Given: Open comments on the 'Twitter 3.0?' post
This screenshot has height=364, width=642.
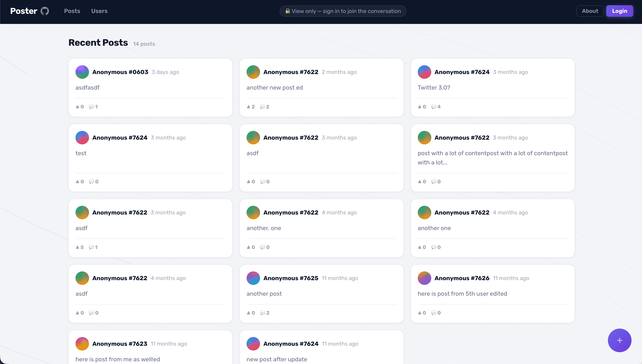Looking at the screenshot, I should (436, 107).
